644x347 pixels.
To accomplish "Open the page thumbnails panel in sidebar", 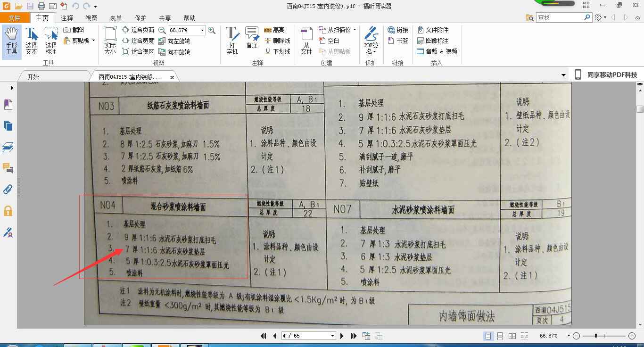I will 8,125.
